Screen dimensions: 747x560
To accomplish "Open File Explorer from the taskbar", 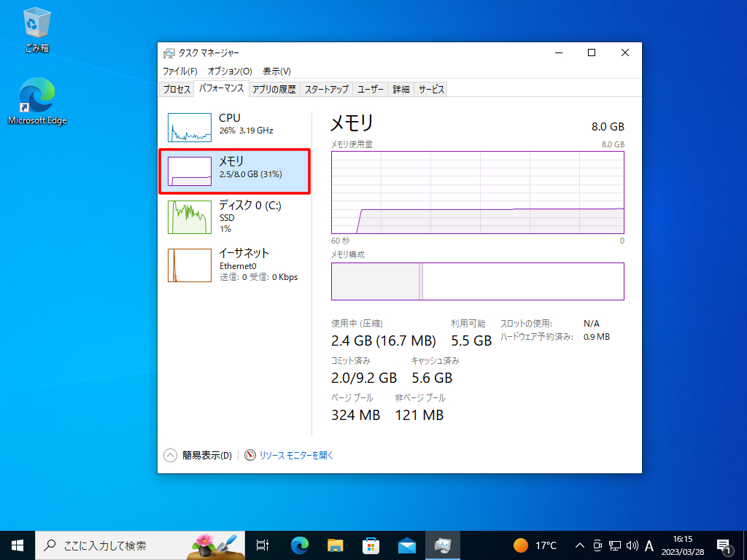I will (336, 545).
